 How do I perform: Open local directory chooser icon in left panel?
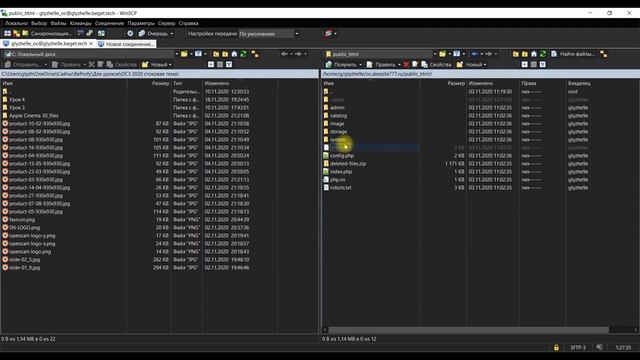click(x=184, y=54)
